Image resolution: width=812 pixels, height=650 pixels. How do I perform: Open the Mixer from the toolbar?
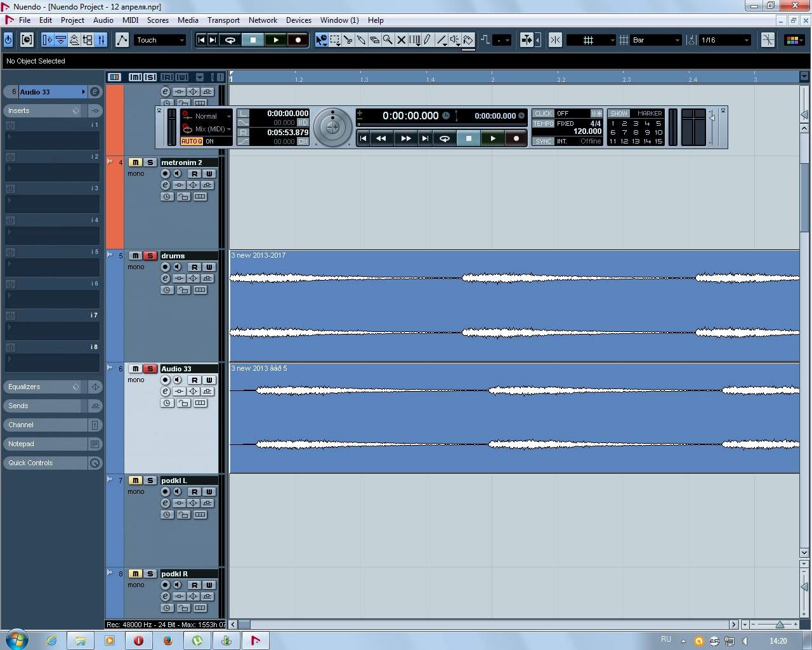point(101,40)
